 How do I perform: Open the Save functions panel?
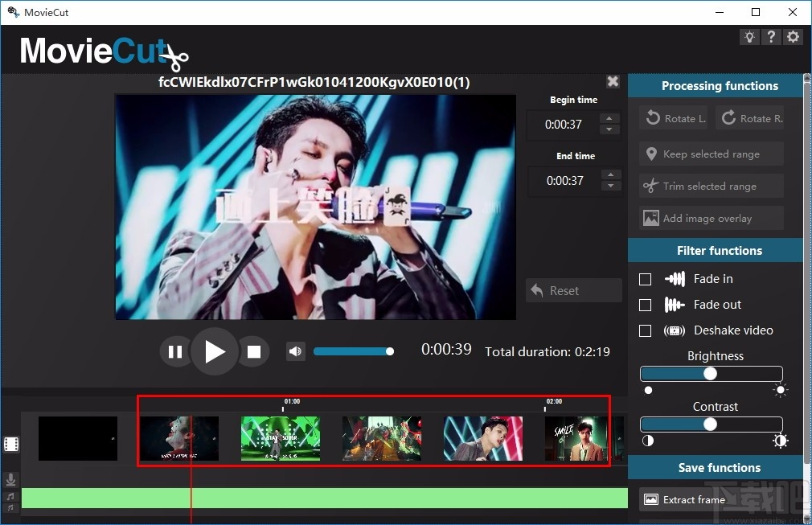click(714, 467)
